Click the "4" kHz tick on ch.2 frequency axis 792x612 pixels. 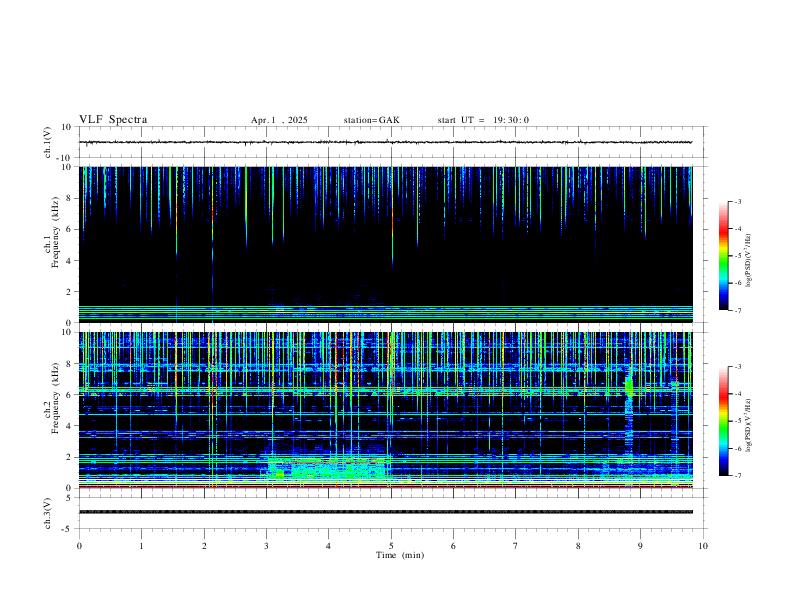(x=70, y=426)
